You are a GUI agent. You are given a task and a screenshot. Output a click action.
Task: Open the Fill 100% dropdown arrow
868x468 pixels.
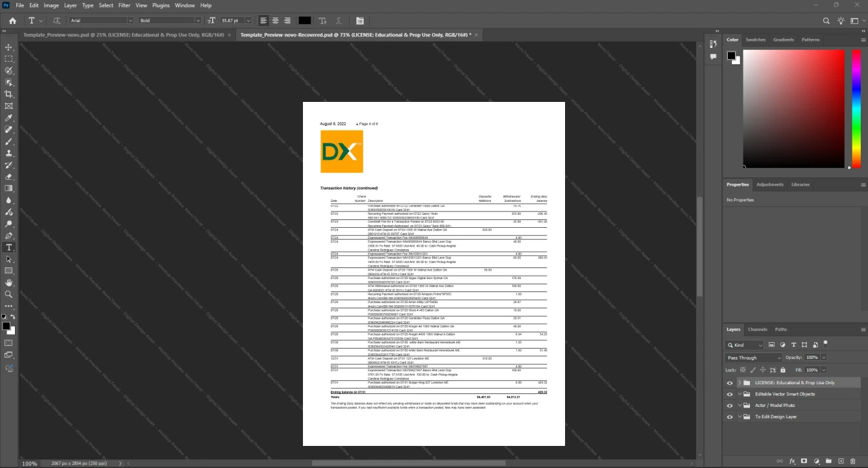pyautogui.click(x=824, y=369)
